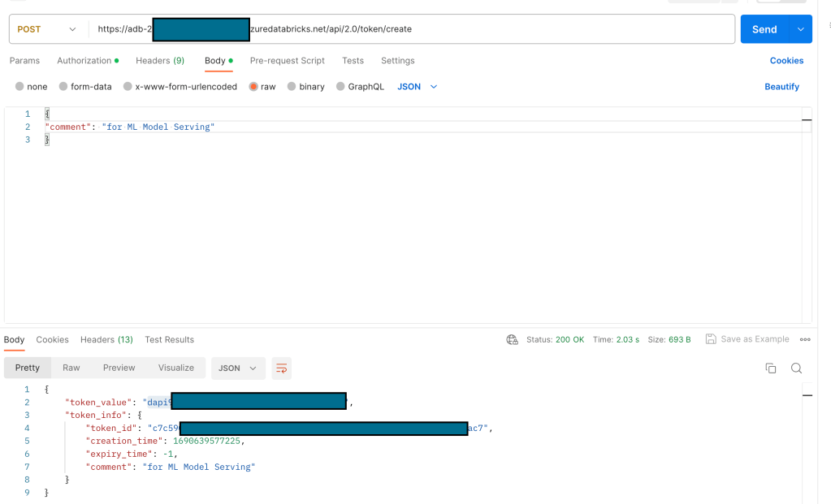Screen dimensions: 831x504
Task: Click the Save as Example icon
Action: point(711,340)
